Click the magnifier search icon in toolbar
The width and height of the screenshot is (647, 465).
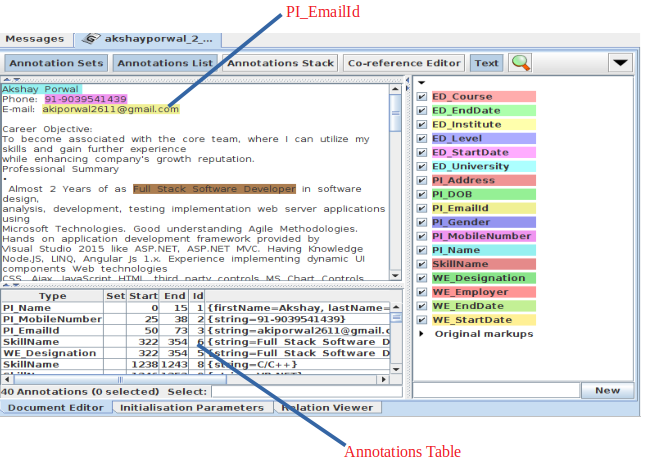point(520,63)
